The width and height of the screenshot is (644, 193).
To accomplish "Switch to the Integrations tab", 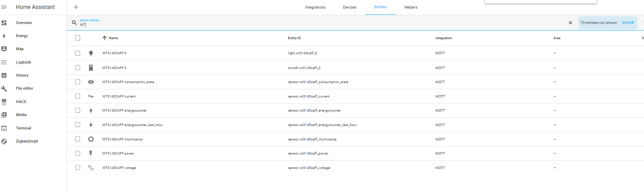I will pos(315,7).
